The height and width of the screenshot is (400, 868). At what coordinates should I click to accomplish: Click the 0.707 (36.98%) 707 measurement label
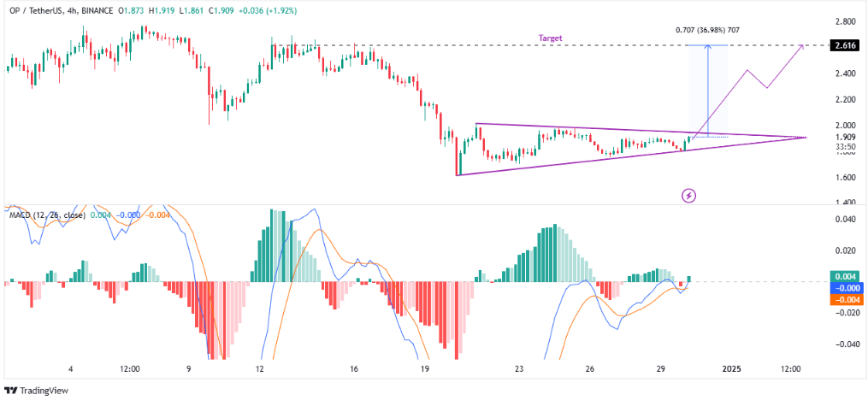[708, 29]
